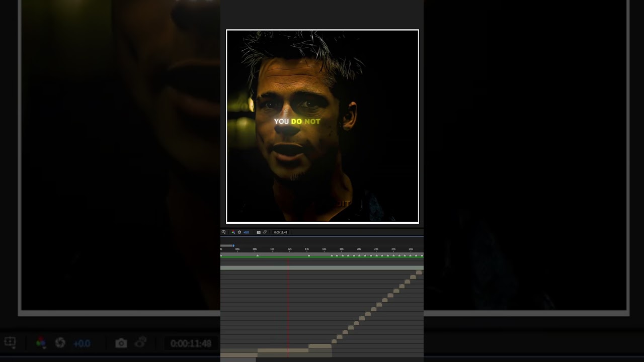Select the marker at the 8s position
The width and height of the screenshot is (644, 362).
coord(258,256)
